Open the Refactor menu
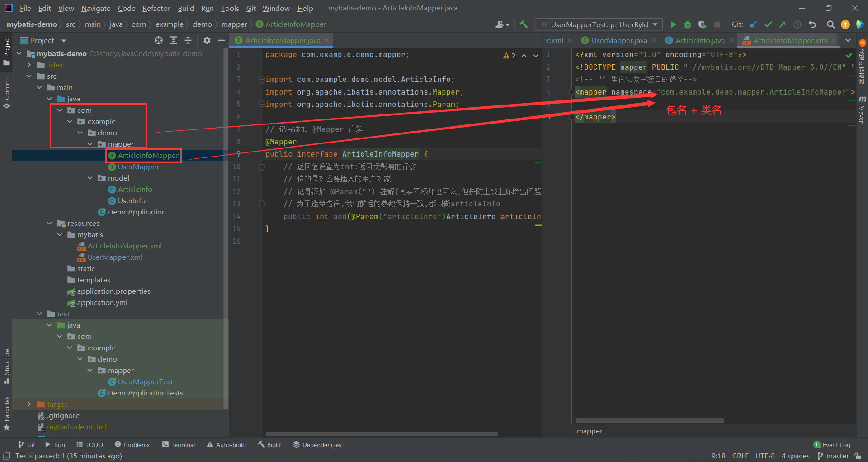The width and height of the screenshot is (868, 462). tap(156, 8)
